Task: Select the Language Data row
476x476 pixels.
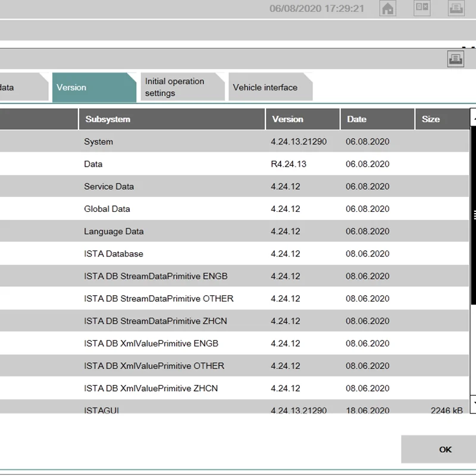Action: coord(234,231)
